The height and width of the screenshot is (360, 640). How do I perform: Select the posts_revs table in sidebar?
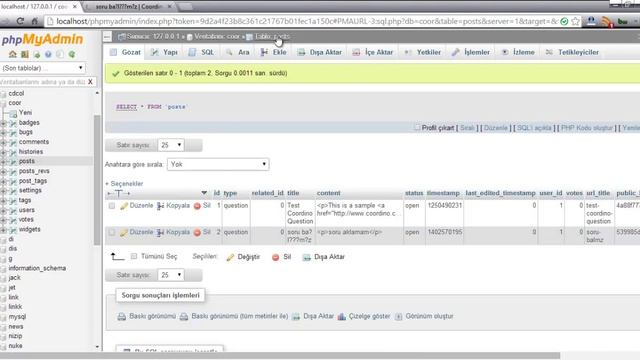click(34, 171)
